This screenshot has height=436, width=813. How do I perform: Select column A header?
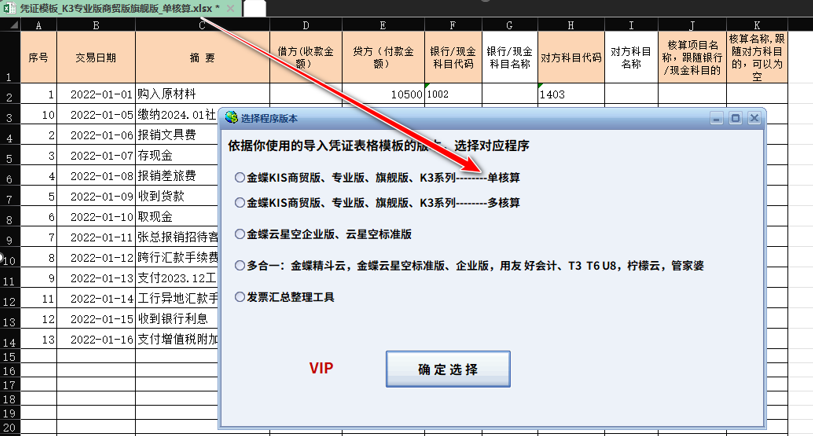[x=38, y=25]
